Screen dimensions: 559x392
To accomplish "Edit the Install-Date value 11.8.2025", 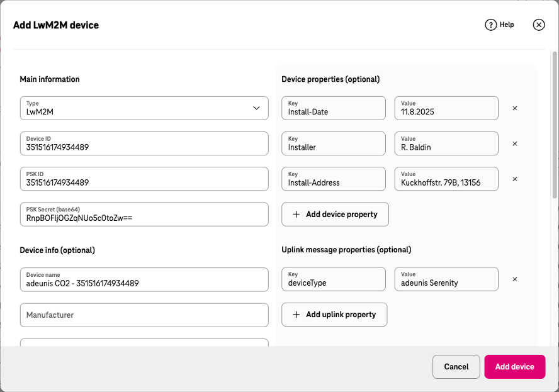I will (x=446, y=108).
